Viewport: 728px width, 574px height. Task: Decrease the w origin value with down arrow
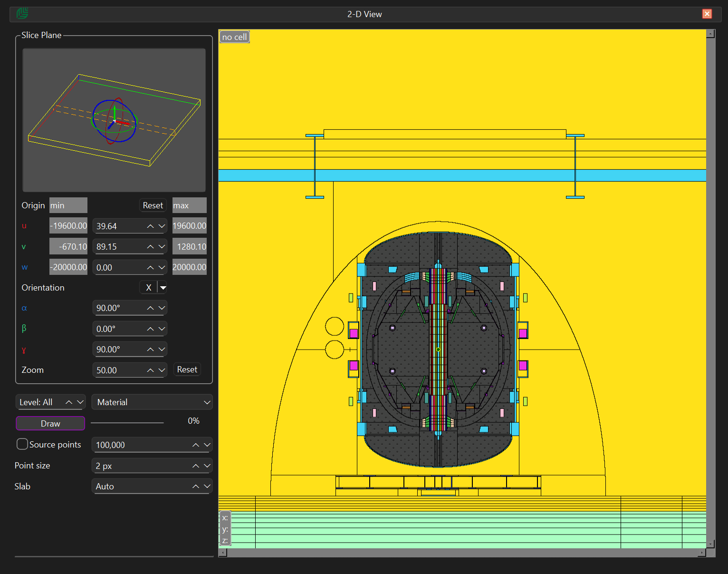[162, 268]
